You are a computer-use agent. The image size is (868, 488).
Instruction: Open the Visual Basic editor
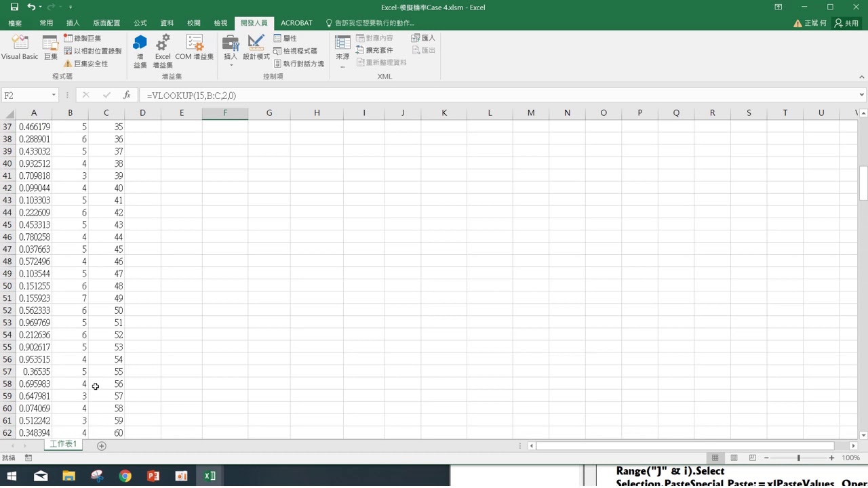20,47
